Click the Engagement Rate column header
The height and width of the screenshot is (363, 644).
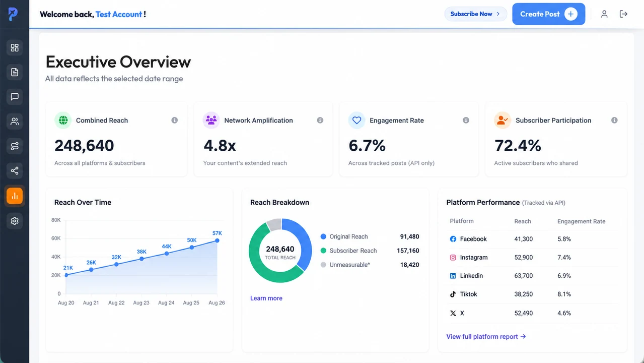[x=581, y=221]
